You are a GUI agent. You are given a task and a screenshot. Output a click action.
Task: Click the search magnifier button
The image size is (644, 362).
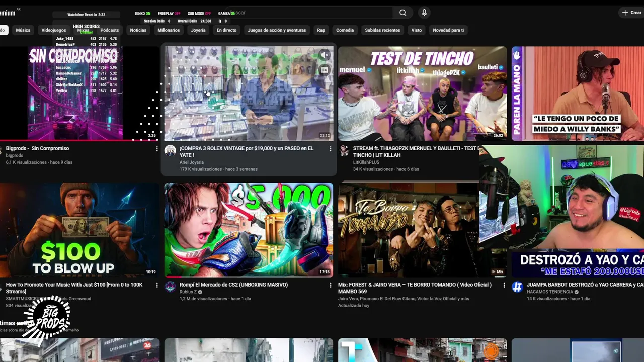point(403,13)
